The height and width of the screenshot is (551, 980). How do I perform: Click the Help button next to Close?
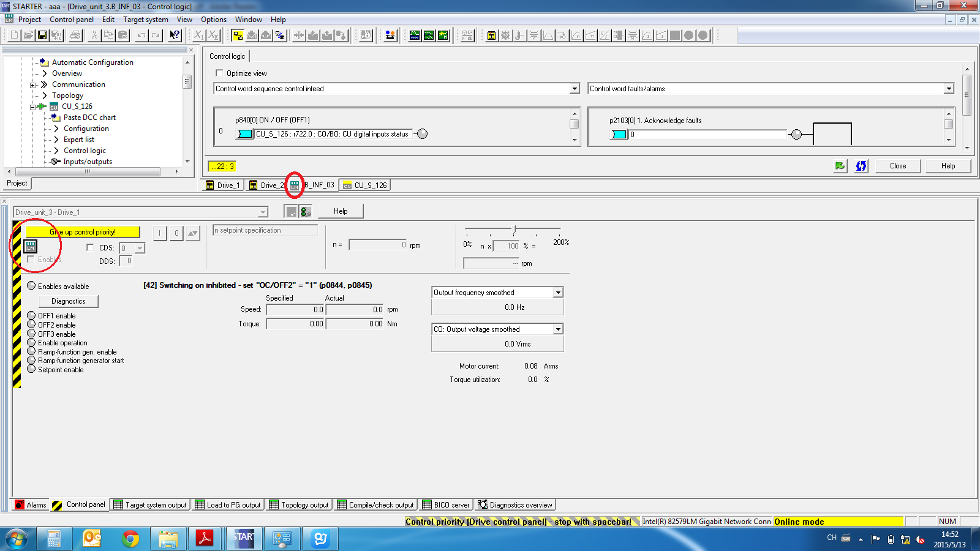[x=948, y=166]
